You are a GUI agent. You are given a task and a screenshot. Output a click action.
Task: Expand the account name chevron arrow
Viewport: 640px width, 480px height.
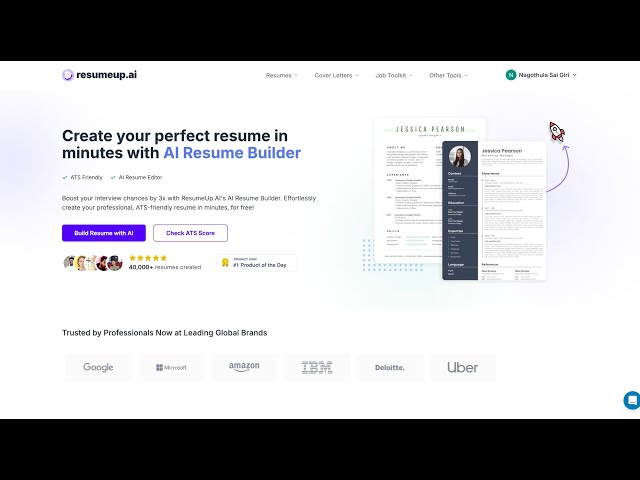coord(574,75)
